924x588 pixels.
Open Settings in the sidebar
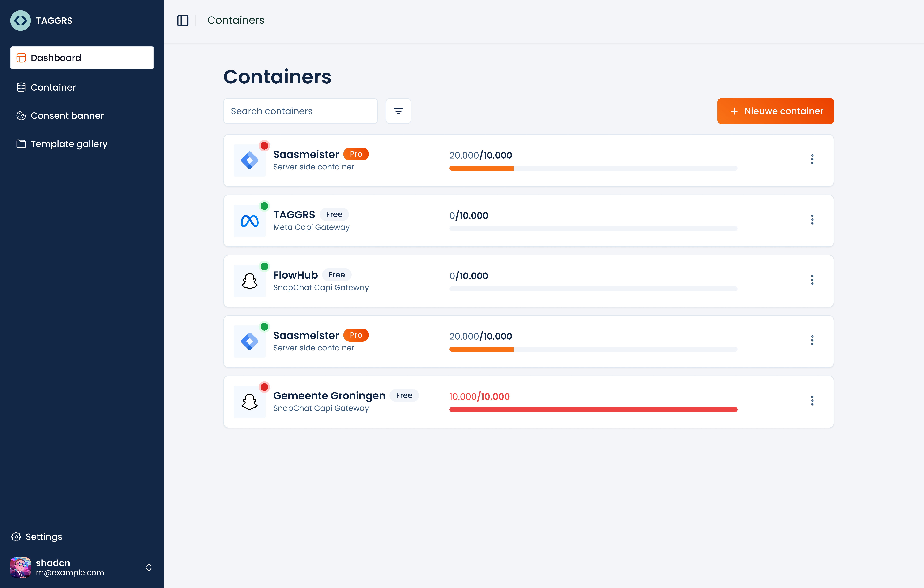(x=37, y=537)
